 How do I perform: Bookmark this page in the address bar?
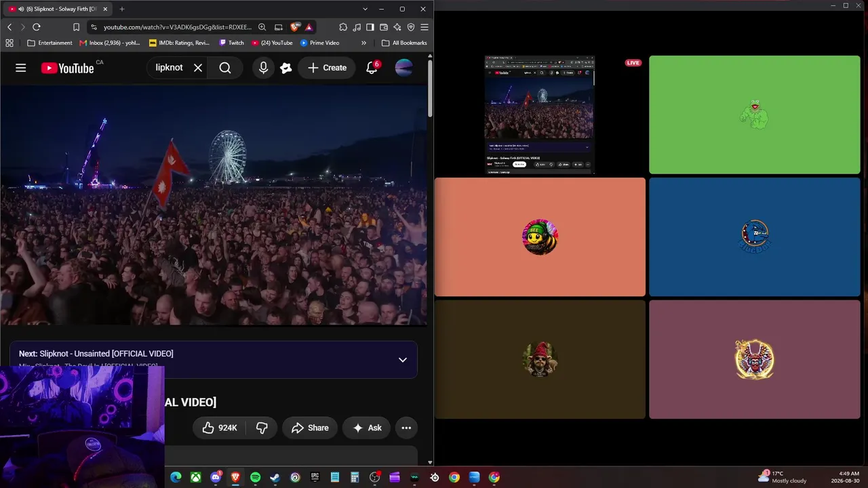coord(76,27)
